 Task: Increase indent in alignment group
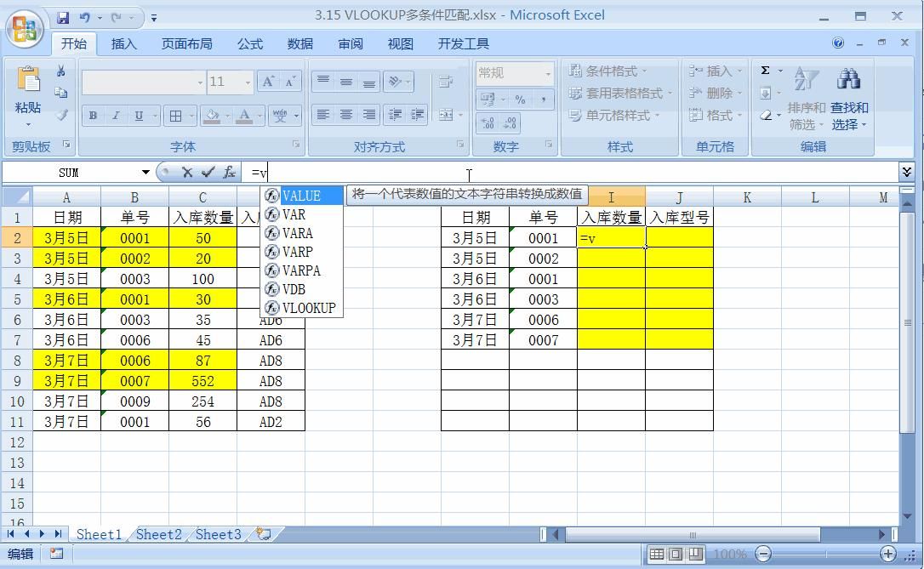tap(417, 115)
